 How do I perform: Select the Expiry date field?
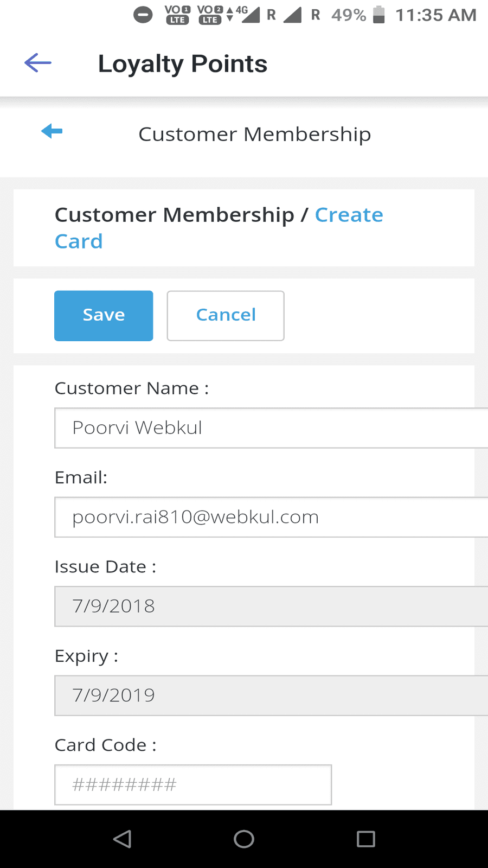[x=271, y=695]
